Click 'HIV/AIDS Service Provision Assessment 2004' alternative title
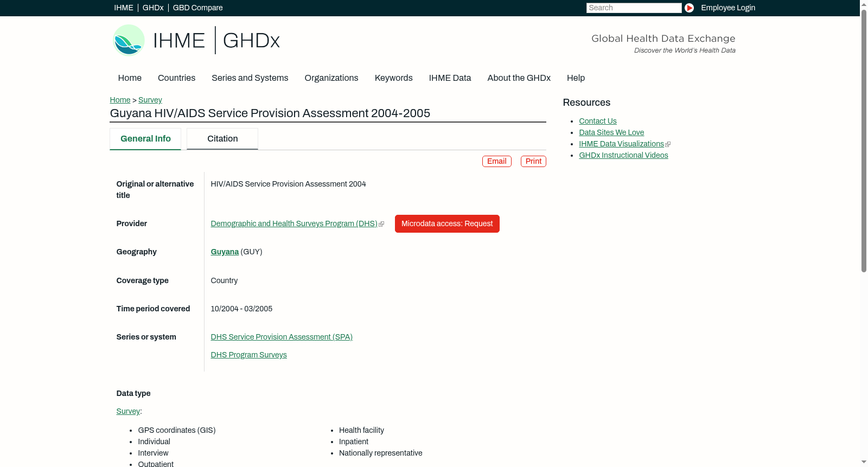This screenshot has width=868, height=467. (x=288, y=184)
